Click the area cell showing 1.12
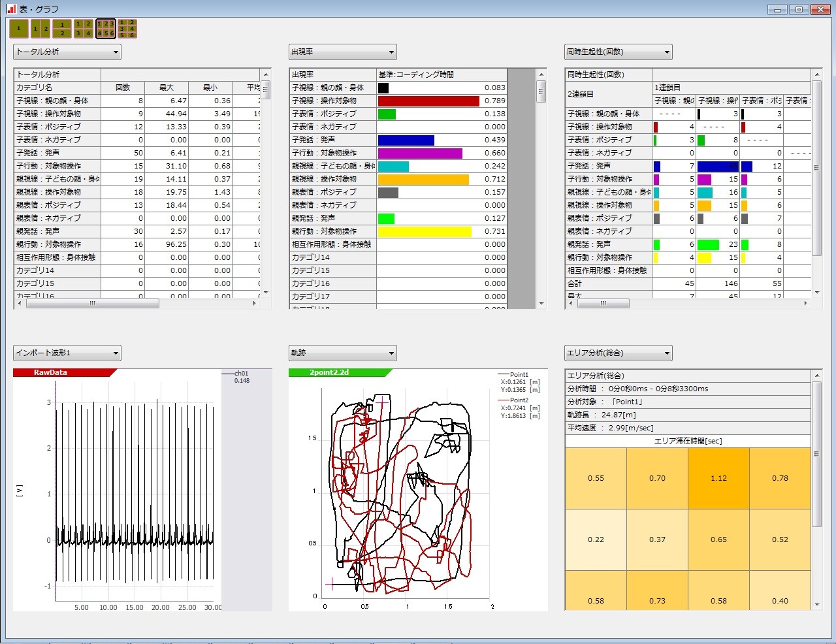 pos(718,478)
